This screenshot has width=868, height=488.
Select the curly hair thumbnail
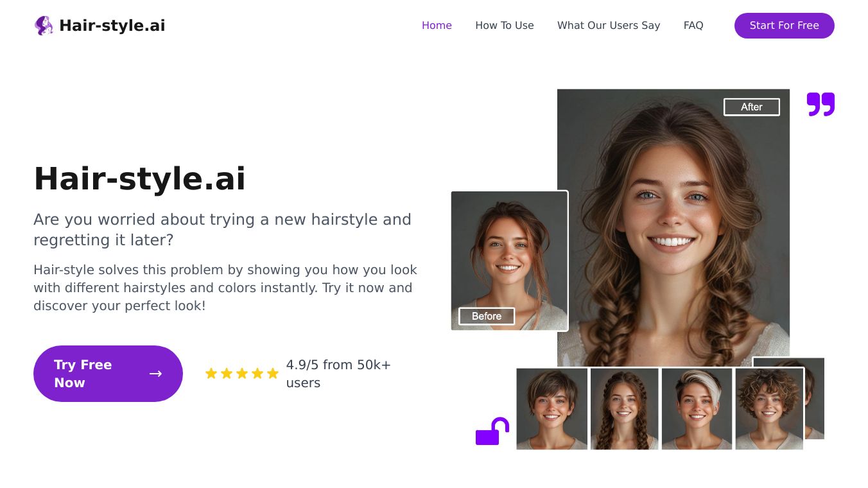769,408
